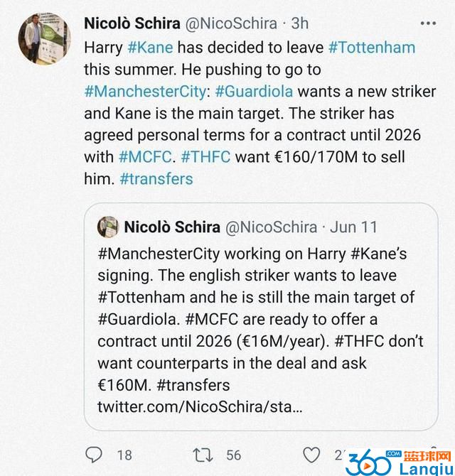Select the blue #Guardiola hashtag
Image resolution: width=455 pixels, height=476 pixels.
coord(254,92)
